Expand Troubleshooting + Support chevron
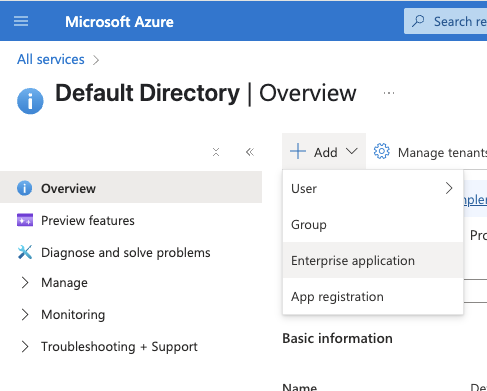Viewport: 487px width, 391px height. pos(25,346)
